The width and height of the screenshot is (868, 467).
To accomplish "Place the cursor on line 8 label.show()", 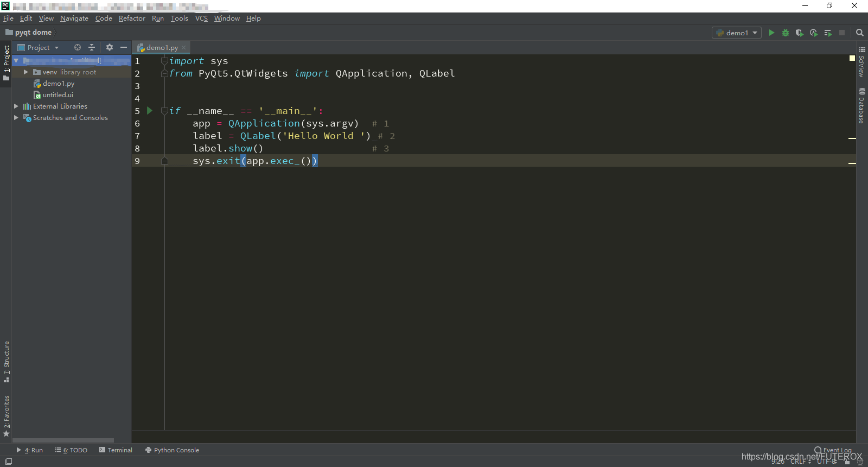I will tap(228, 148).
